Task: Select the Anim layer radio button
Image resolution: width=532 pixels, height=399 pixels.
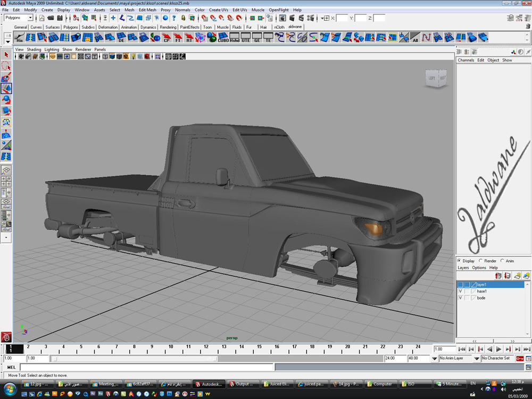Action: coord(502,261)
